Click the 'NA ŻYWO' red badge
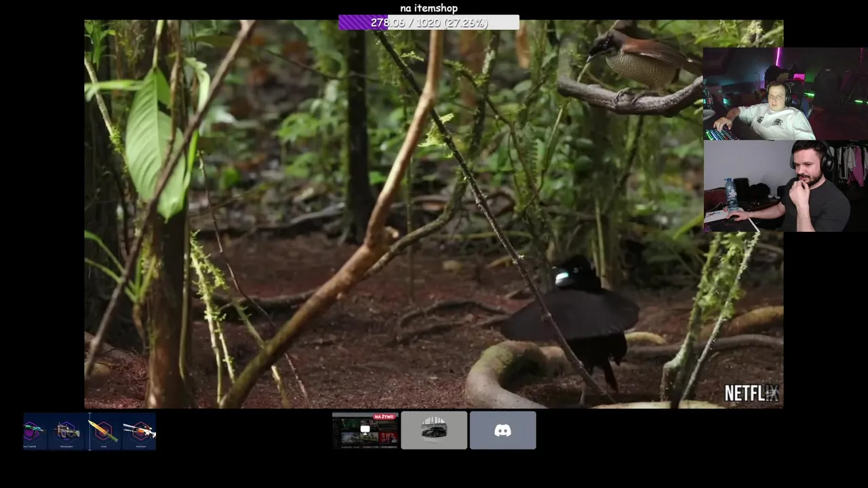This screenshot has width=868, height=488. [384, 417]
